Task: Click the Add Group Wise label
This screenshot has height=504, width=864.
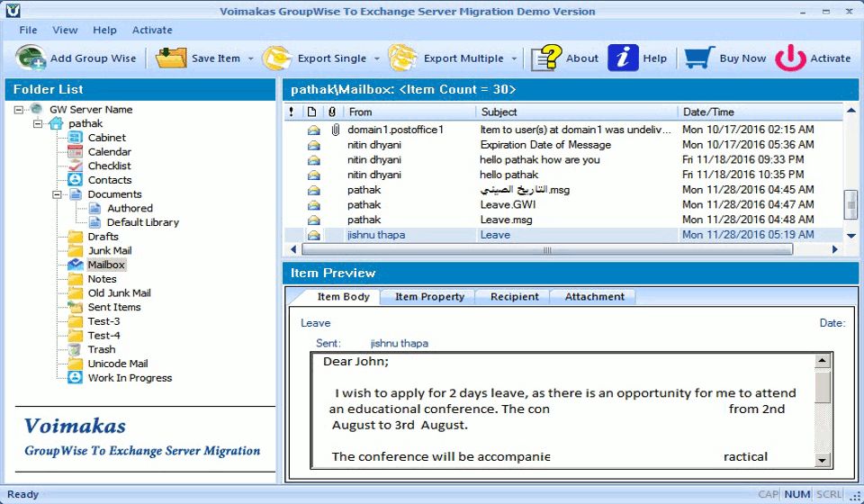Action: click(93, 58)
